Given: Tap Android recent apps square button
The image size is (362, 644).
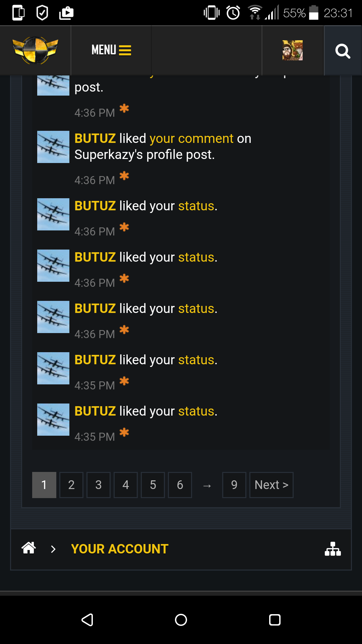Looking at the screenshot, I should point(275,620).
